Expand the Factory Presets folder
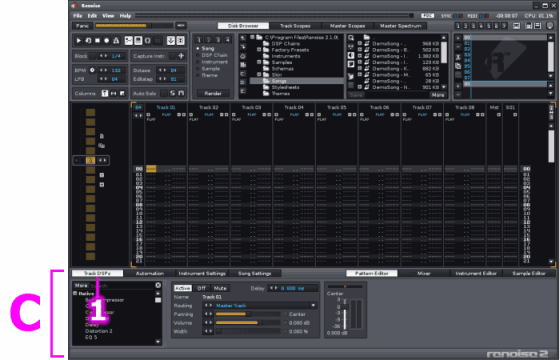Viewport: 560px width, 360px height. [x=259, y=50]
